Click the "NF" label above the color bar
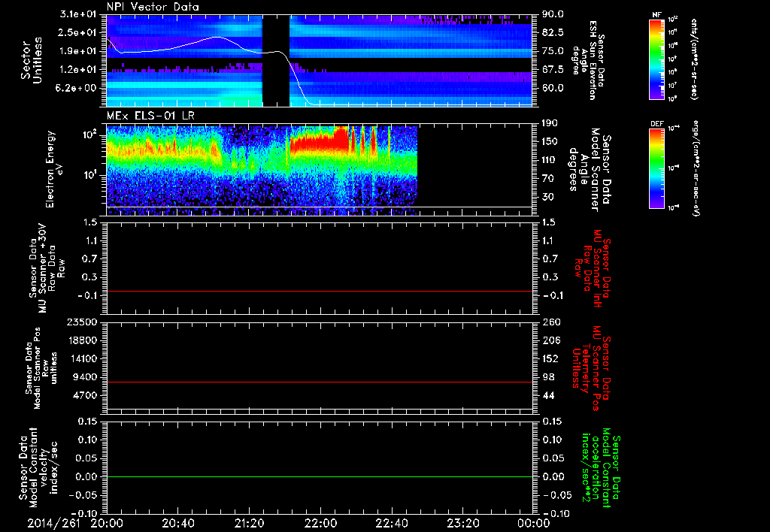770x532 pixels. coord(656,15)
